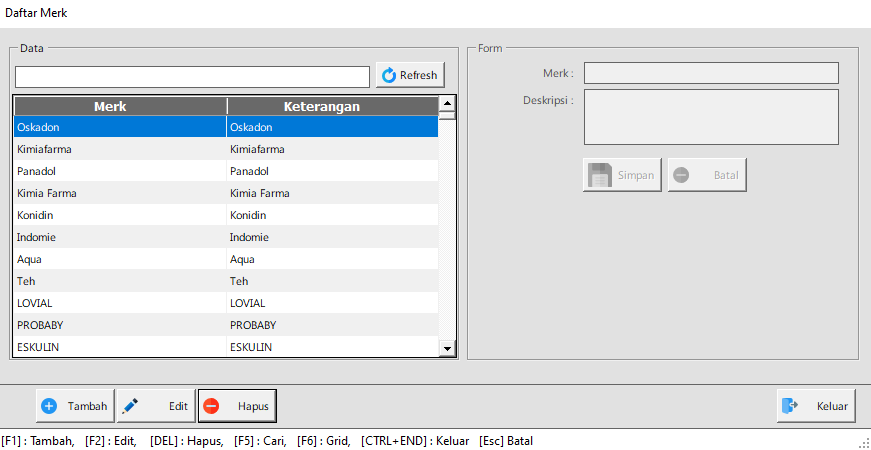
Task: Select Panadol cell in Keterangan column
Action: [x=333, y=171]
